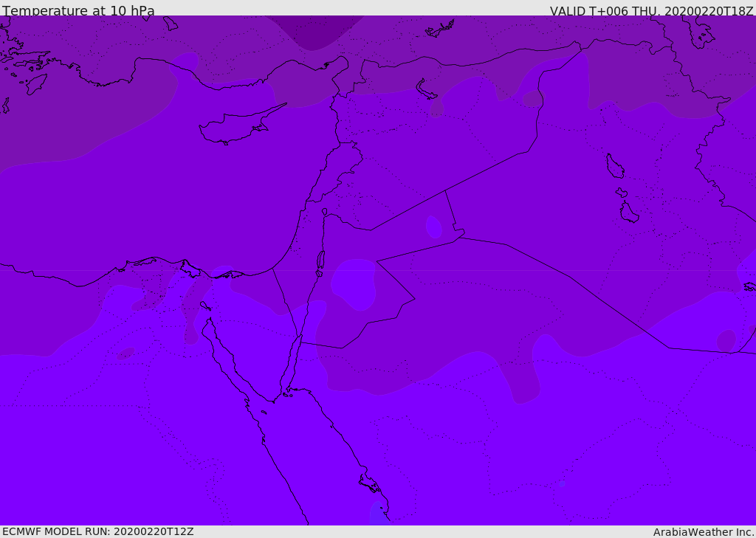
Task: Click the 'ArabiaWeather Inc.' credit text
Action: pos(704,532)
